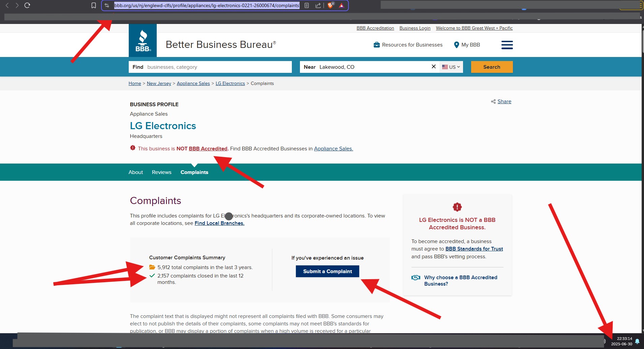Click Submit a Complaint button
Viewport: 644px width, 349px height.
[327, 271]
